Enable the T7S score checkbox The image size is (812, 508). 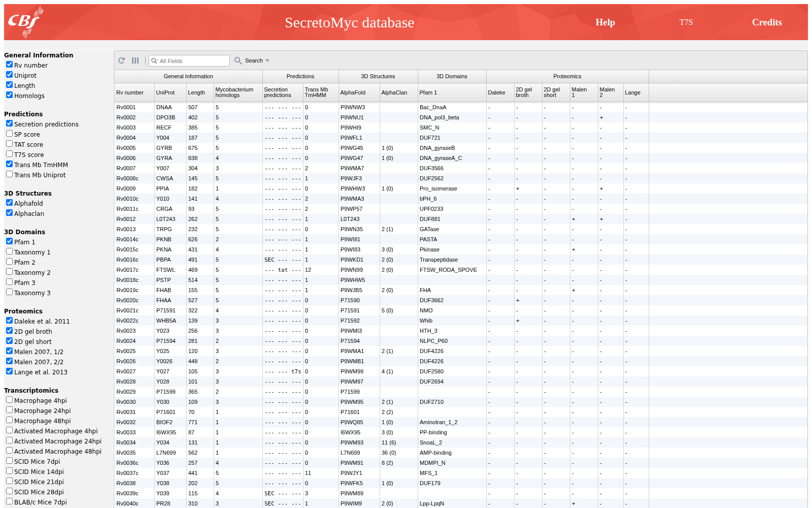coord(9,154)
